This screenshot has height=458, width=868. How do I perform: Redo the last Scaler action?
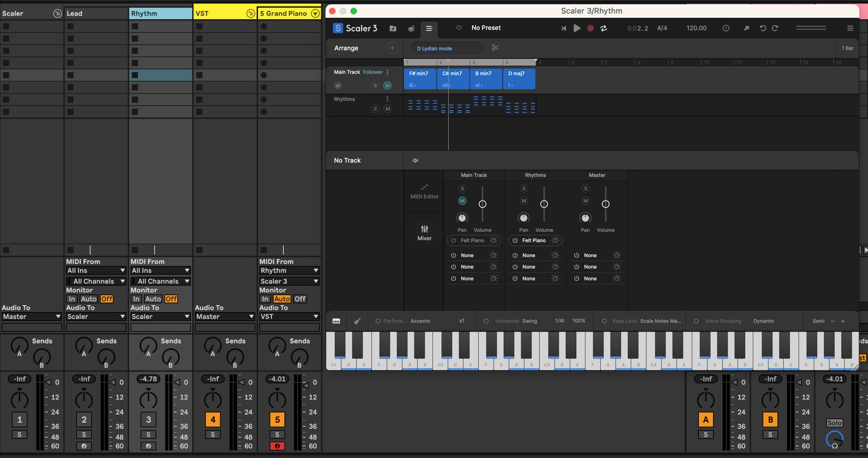(x=775, y=28)
